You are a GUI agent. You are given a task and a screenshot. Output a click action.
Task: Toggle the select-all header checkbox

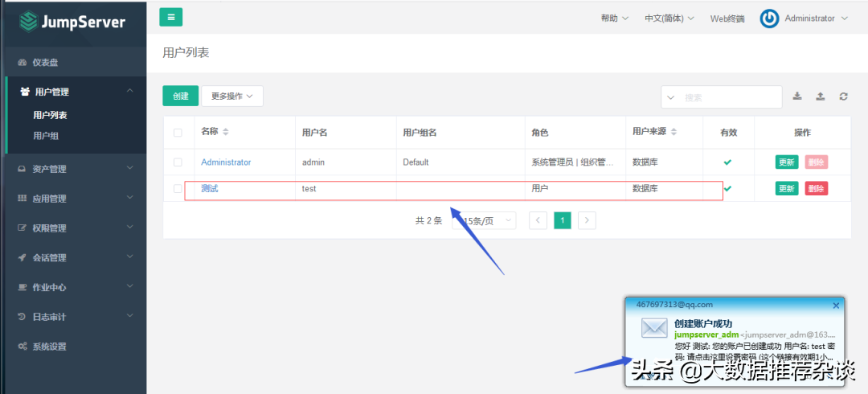click(178, 133)
